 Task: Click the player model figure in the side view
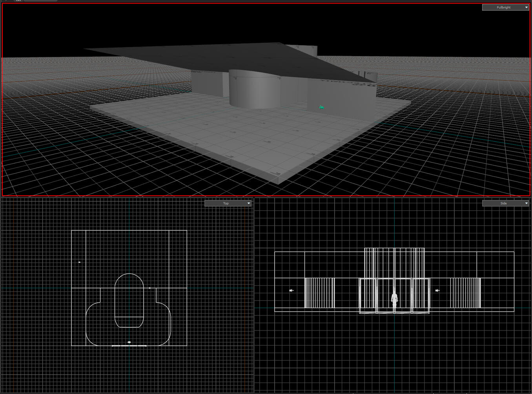[x=394, y=300]
